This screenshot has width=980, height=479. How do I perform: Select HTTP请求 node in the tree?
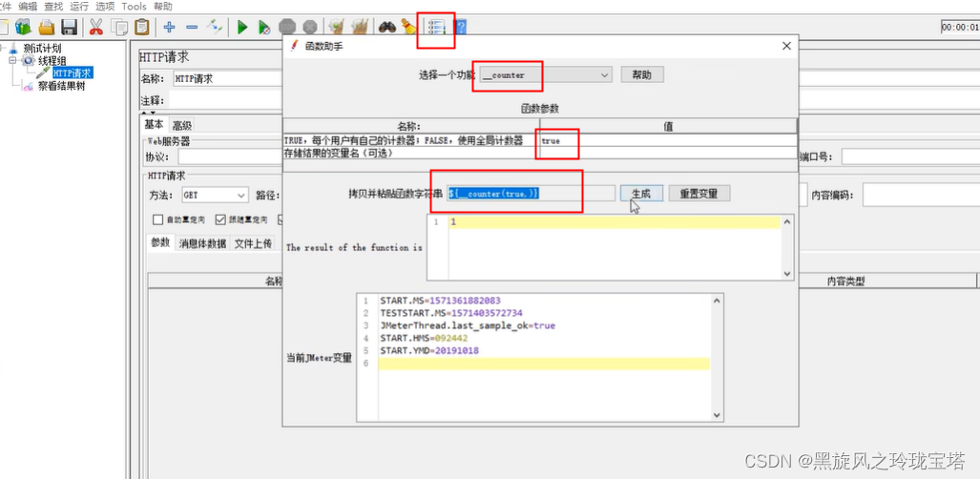pyautogui.click(x=72, y=73)
